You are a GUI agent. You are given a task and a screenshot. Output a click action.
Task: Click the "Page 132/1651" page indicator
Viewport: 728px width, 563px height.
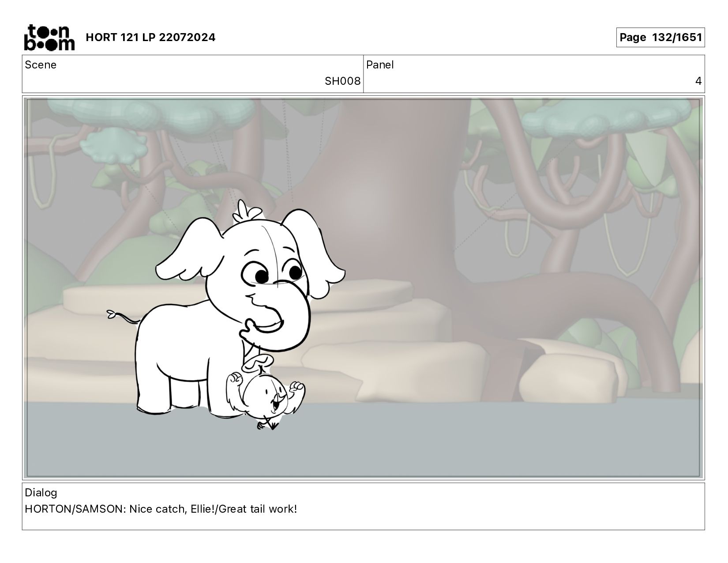[660, 38]
